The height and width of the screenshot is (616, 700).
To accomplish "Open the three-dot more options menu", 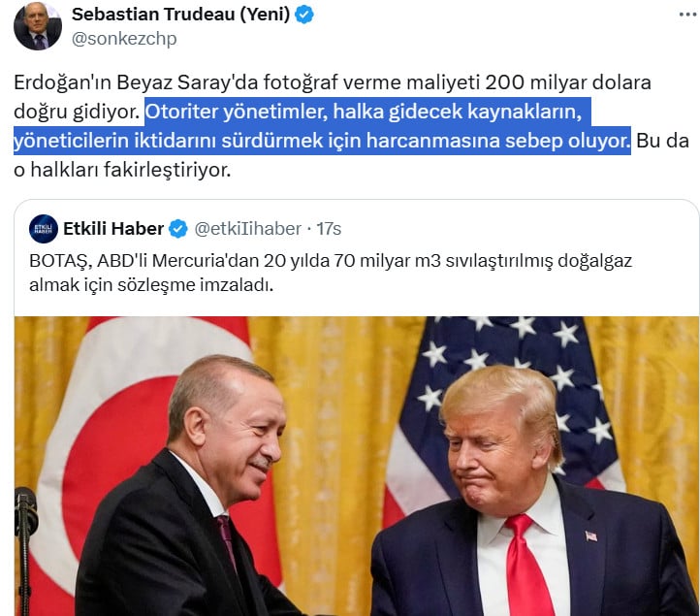I will (x=688, y=15).
